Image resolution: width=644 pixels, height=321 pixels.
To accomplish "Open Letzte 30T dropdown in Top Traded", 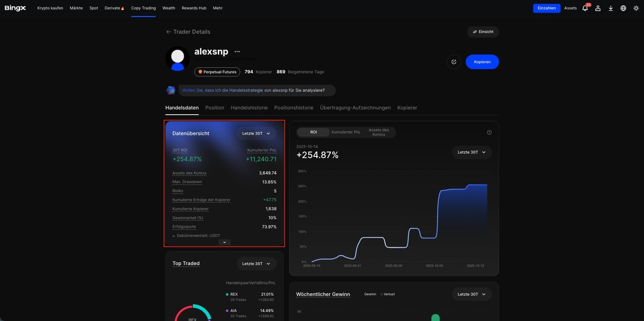I will [256, 264].
